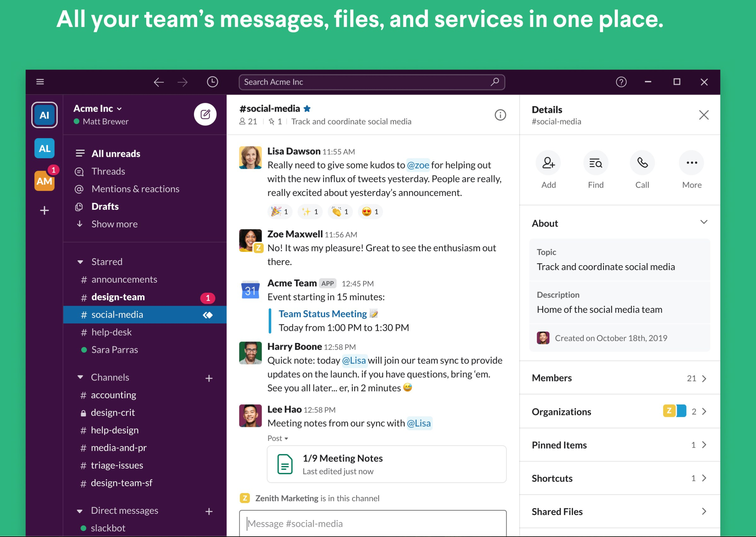
Task: Close the Details panel
Action: click(x=704, y=115)
